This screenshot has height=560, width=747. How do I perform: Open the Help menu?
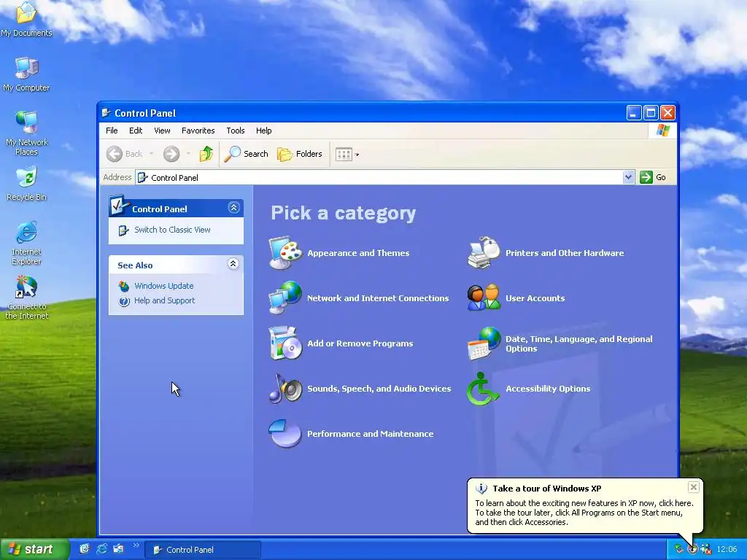(x=263, y=131)
